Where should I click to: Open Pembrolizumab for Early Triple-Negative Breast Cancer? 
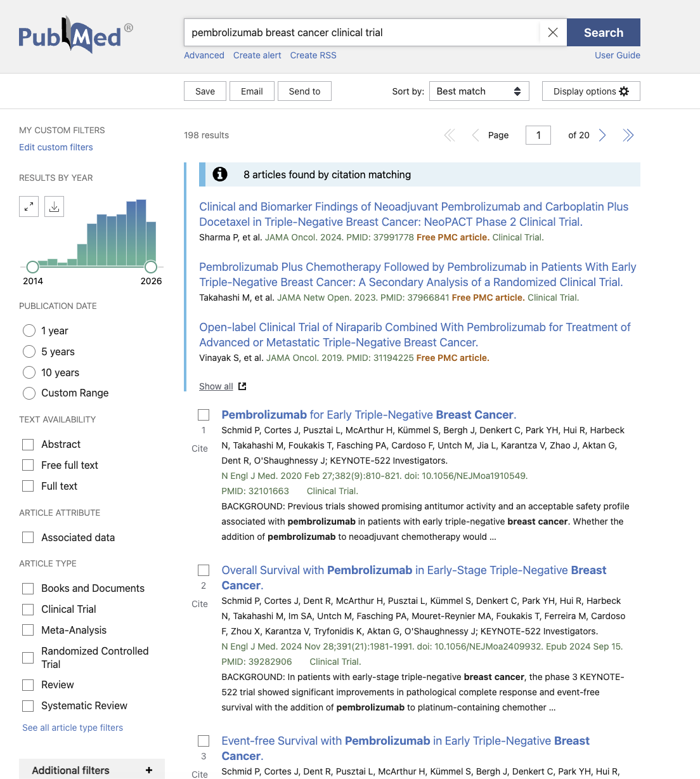click(x=369, y=415)
